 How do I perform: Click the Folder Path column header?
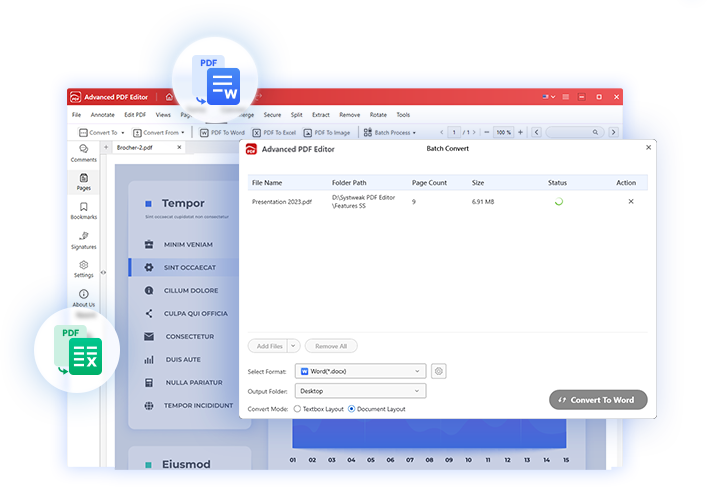pos(349,183)
